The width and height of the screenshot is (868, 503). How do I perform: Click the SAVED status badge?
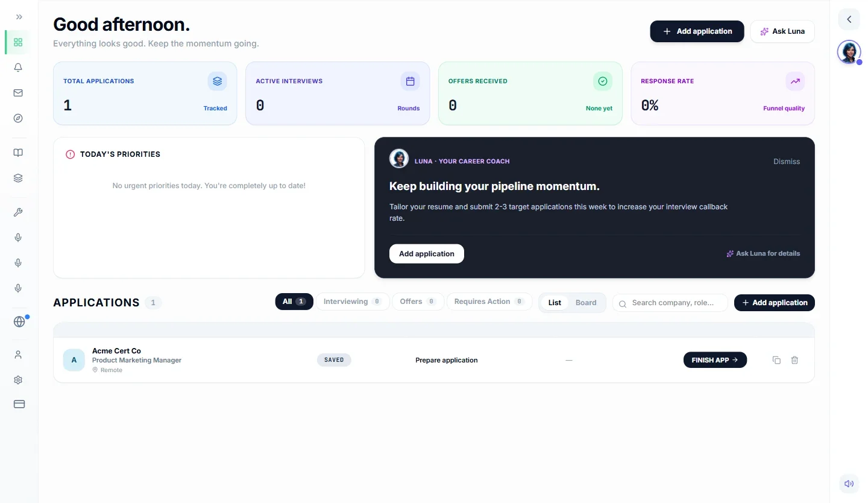(x=334, y=360)
